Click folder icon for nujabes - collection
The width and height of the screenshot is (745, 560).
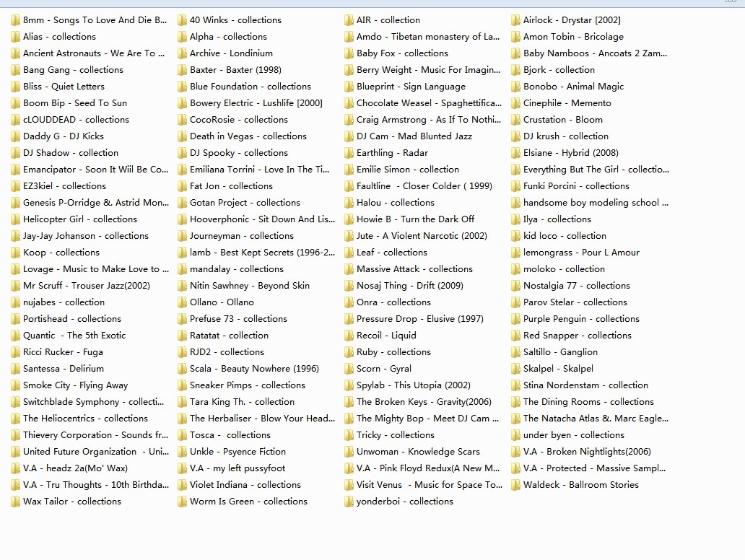point(15,302)
